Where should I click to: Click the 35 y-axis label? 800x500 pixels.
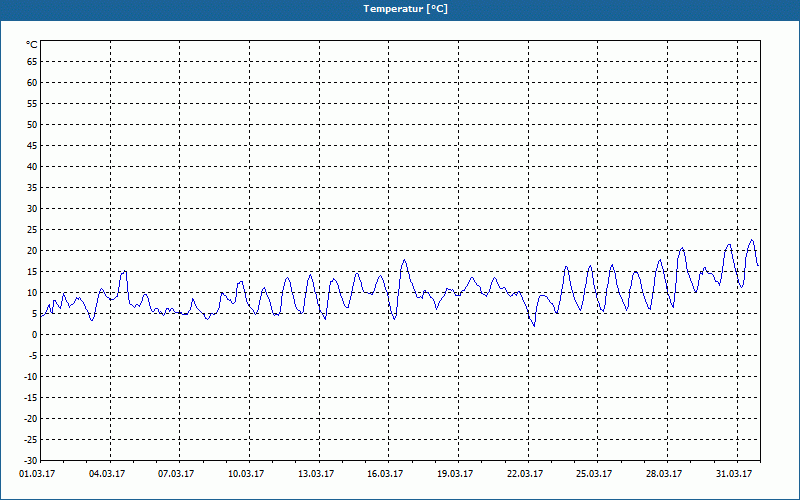click(x=32, y=188)
